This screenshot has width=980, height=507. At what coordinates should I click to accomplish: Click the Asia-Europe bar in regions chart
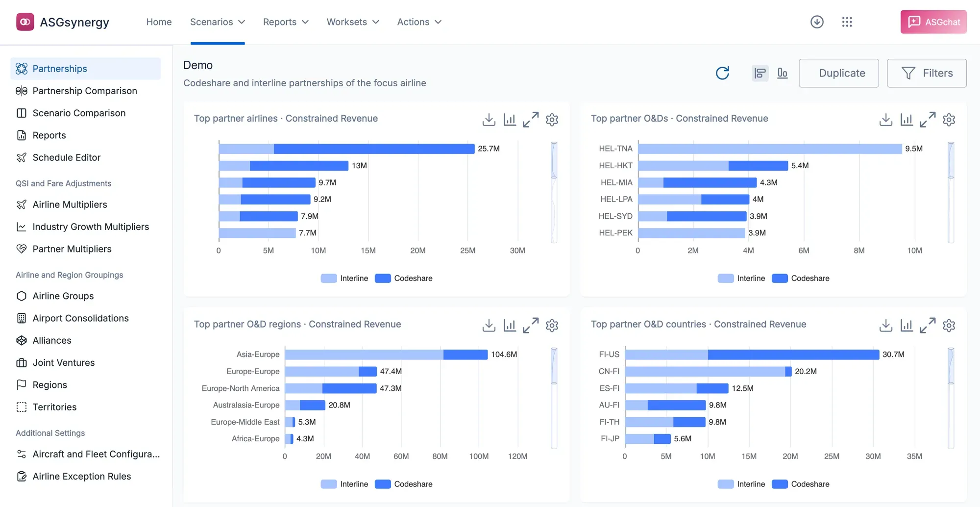pyautogui.click(x=386, y=355)
